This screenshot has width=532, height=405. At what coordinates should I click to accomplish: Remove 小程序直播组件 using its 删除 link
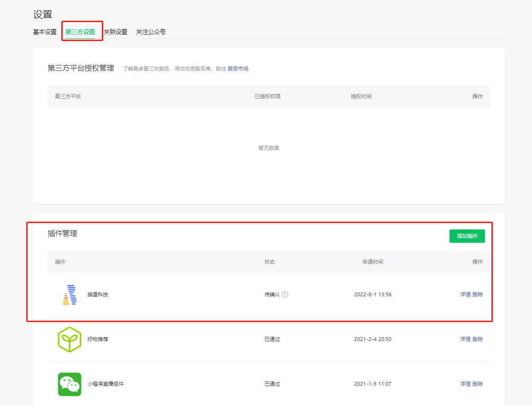point(478,384)
